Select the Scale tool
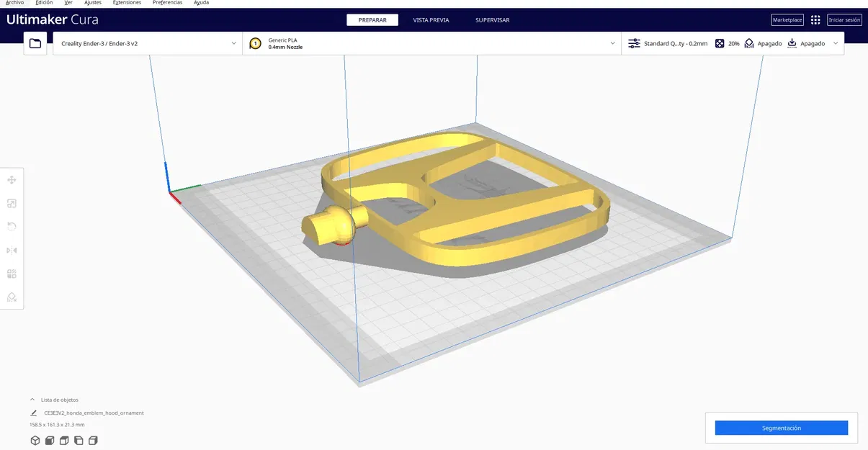The image size is (868, 450). 11,203
